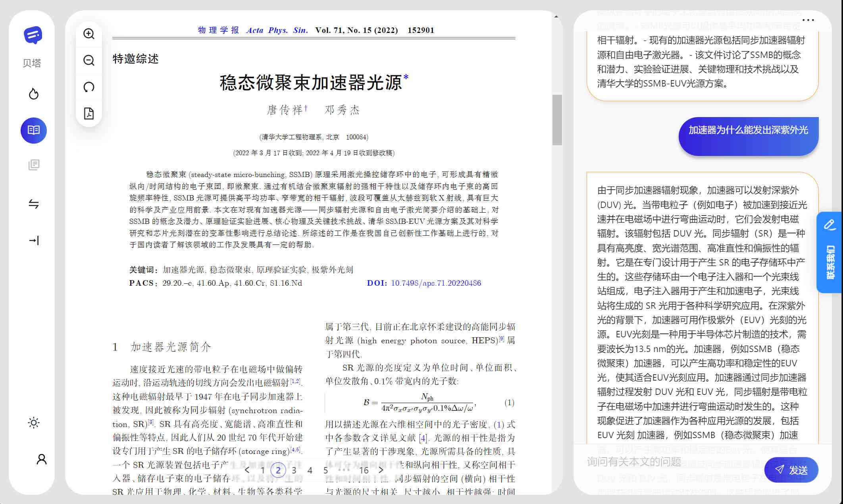Image resolution: width=843 pixels, height=504 pixels.
Task: Go to previous page arrow in pagination
Action: click(247, 470)
